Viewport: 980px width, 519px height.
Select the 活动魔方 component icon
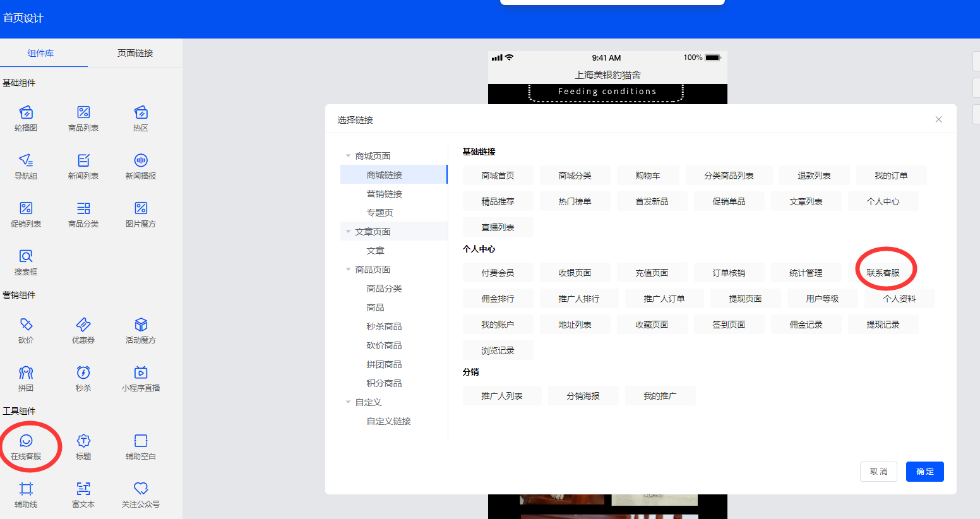(x=141, y=325)
